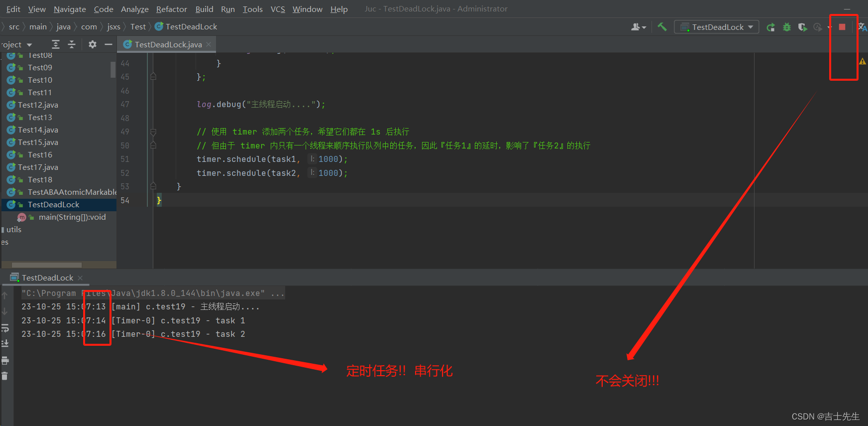Run TestDeadLock with Coverage shield icon
868x426 pixels.
click(802, 27)
